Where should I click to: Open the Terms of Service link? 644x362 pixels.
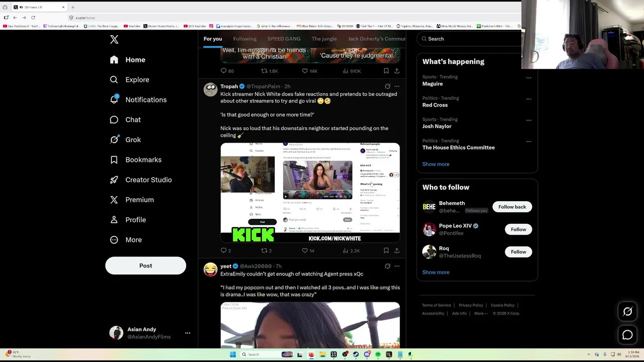(436, 305)
